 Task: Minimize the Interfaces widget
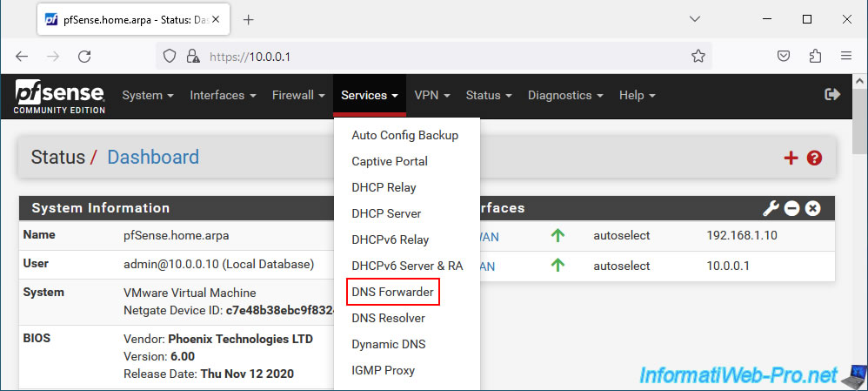click(792, 208)
